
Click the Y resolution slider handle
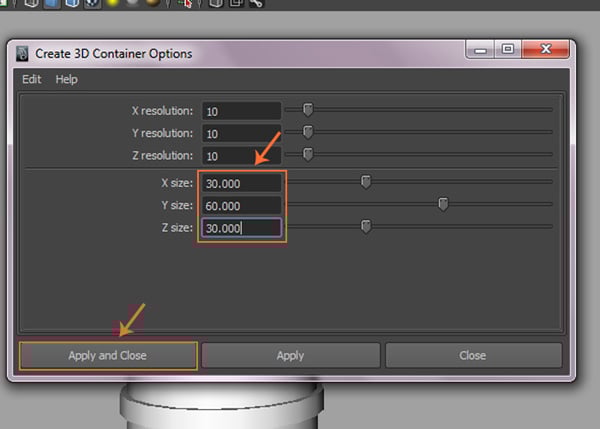[308, 132]
